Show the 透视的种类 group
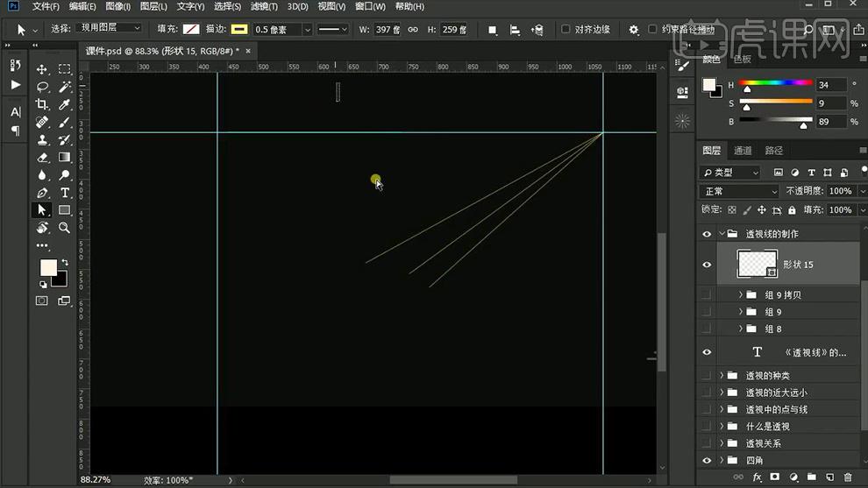This screenshot has width=868, height=488. coord(707,376)
